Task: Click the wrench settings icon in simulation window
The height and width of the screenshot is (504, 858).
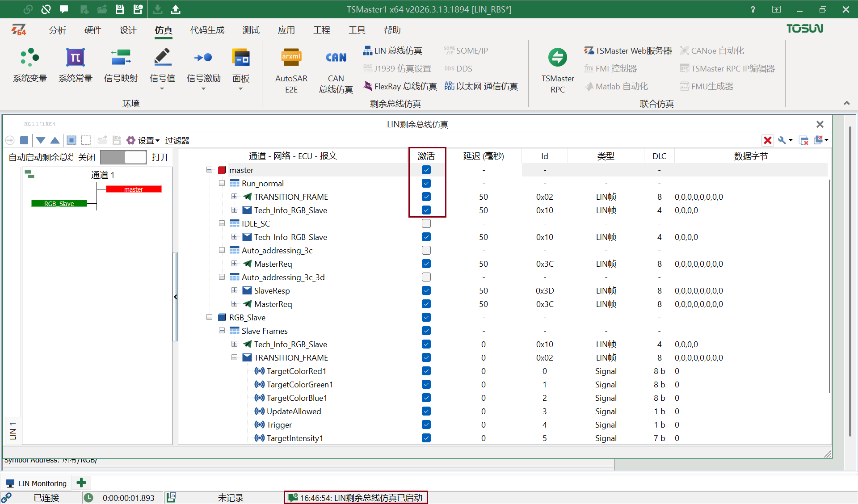Action: tap(782, 140)
